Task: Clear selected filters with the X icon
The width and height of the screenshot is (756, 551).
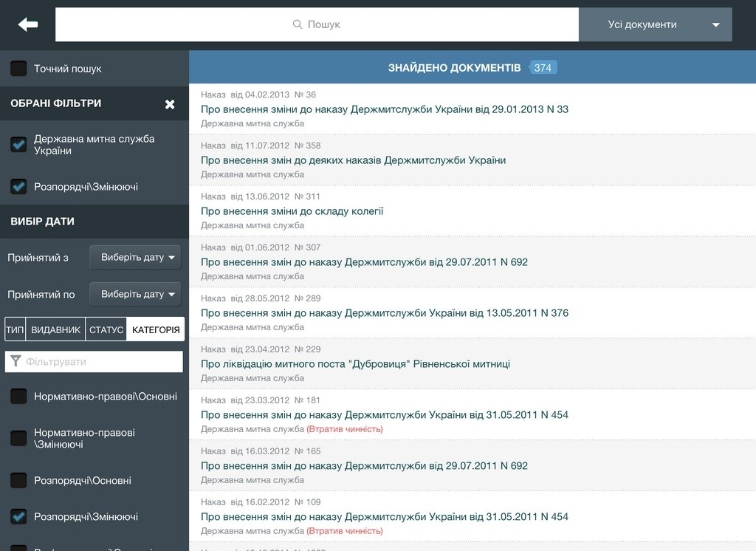Action: (x=170, y=103)
